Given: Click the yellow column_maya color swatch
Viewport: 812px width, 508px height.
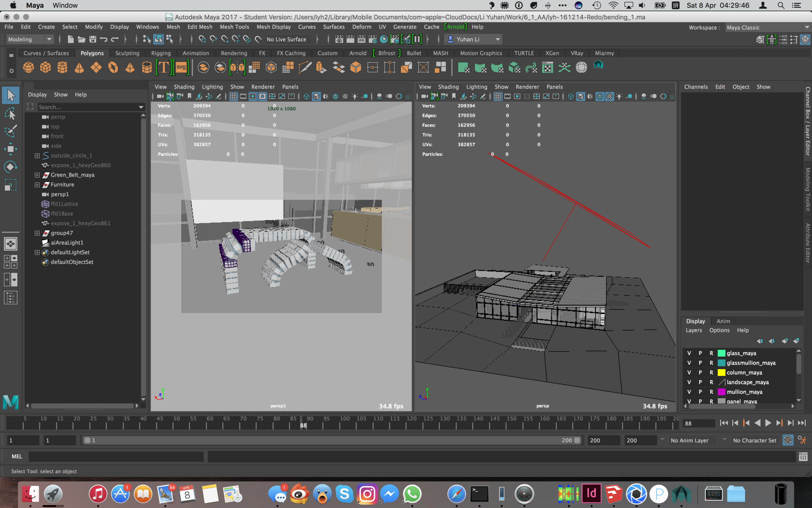Looking at the screenshot, I should (x=721, y=372).
